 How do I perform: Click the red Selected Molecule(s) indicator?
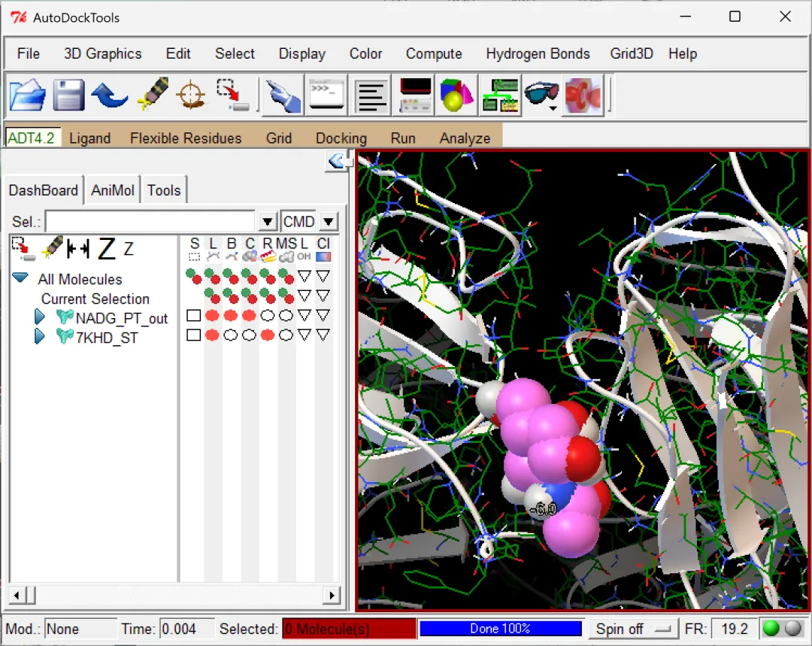(349, 629)
